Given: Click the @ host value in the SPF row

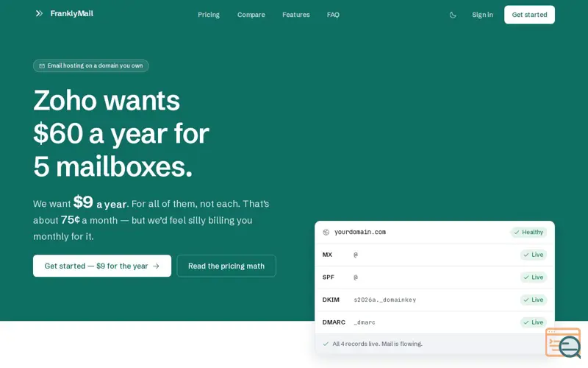Looking at the screenshot, I should pyautogui.click(x=356, y=277).
